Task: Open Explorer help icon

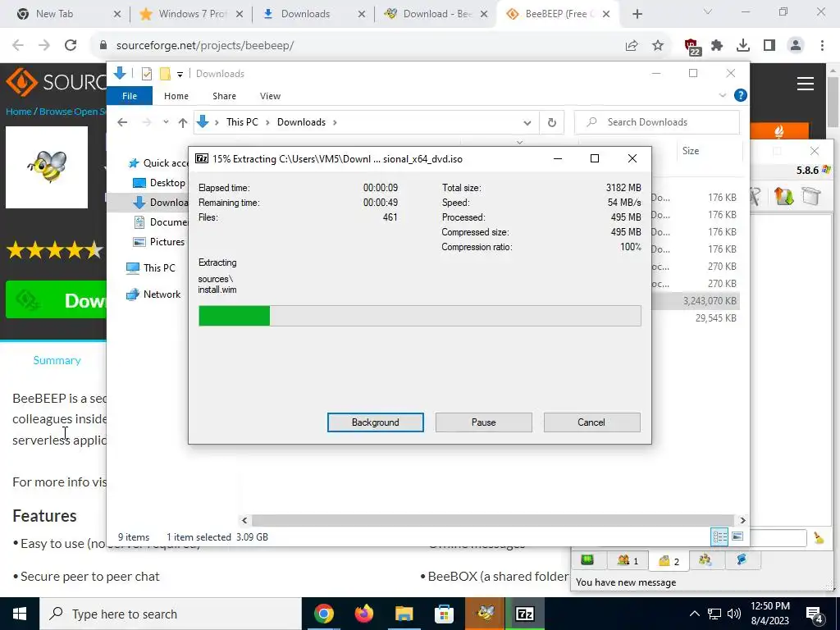Action: point(741,95)
